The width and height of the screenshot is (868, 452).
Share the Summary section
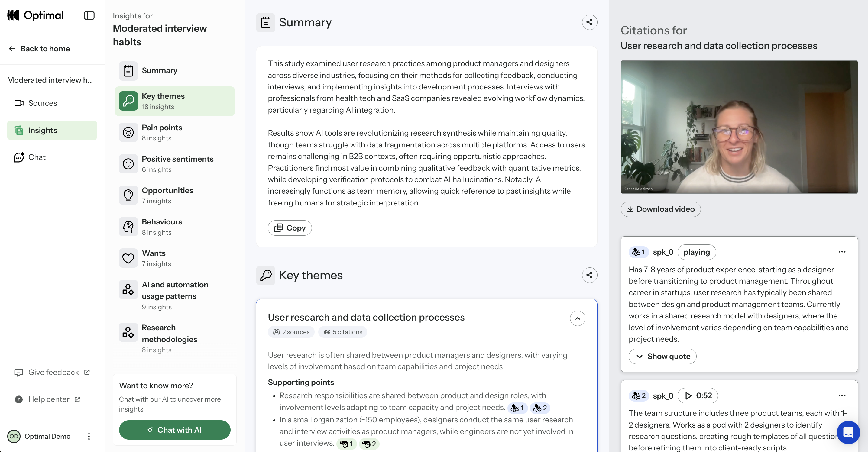point(589,22)
